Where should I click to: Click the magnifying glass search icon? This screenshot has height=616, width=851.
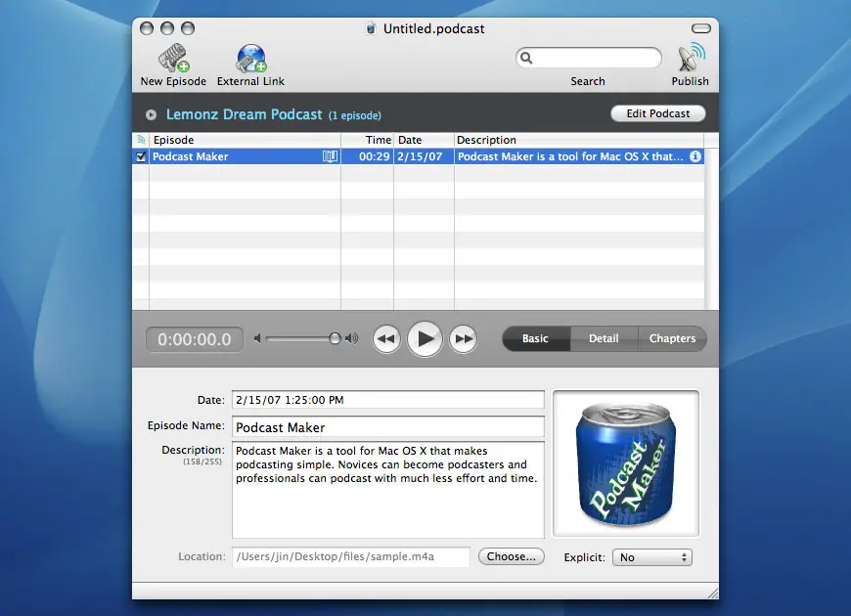(x=526, y=58)
